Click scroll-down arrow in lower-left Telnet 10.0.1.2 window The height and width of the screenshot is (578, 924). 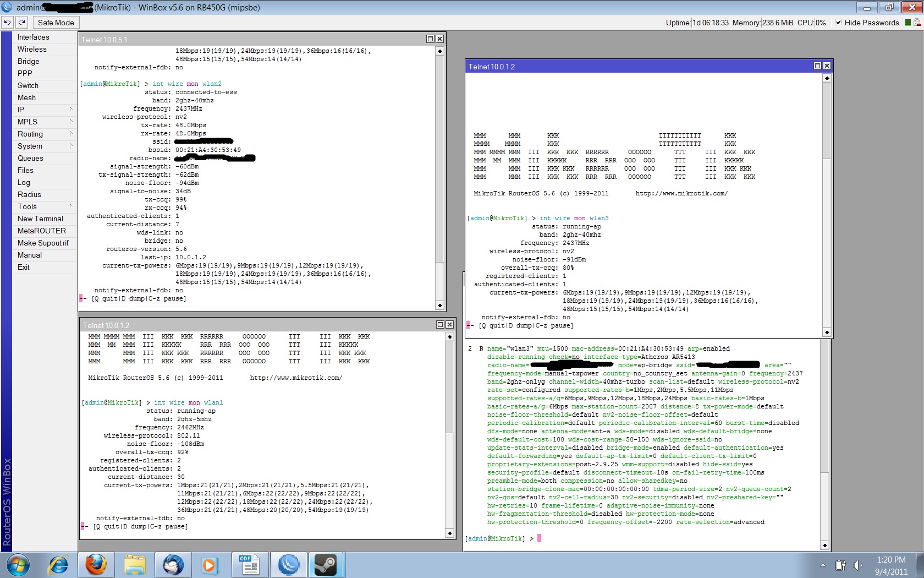450,533
